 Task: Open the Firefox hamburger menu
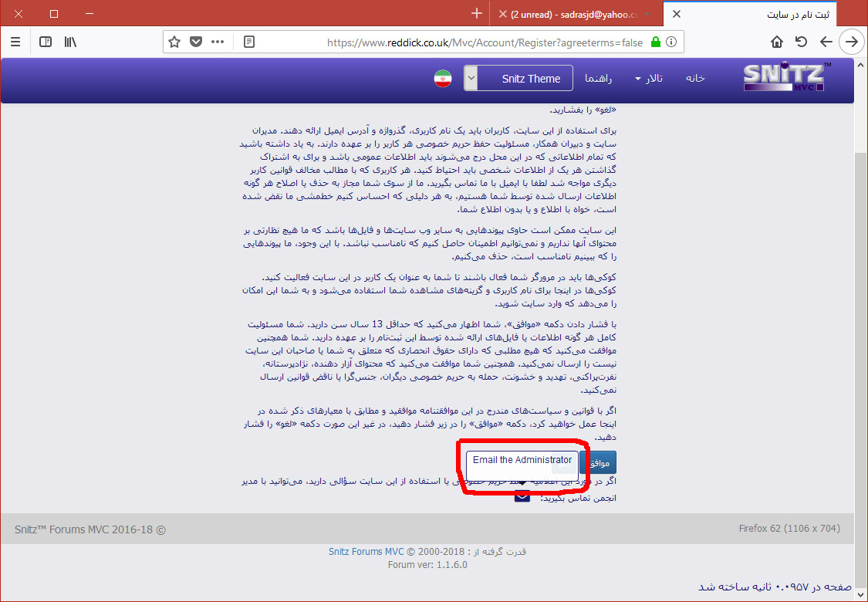pyautogui.click(x=15, y=42)
